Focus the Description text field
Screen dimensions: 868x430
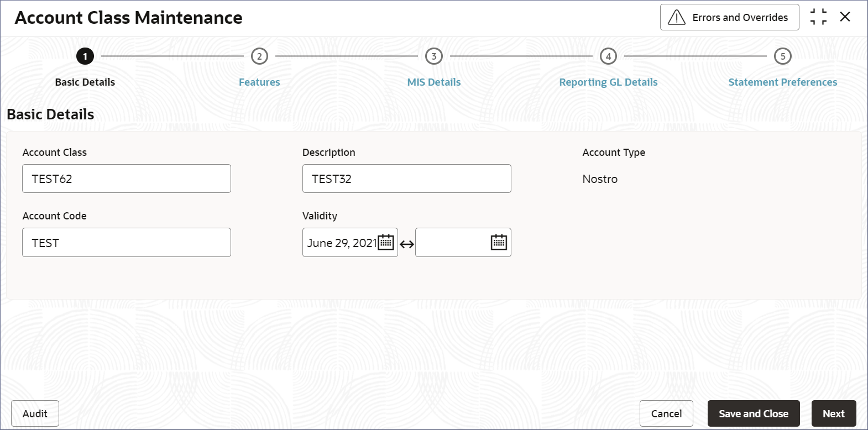coord(407,179)
